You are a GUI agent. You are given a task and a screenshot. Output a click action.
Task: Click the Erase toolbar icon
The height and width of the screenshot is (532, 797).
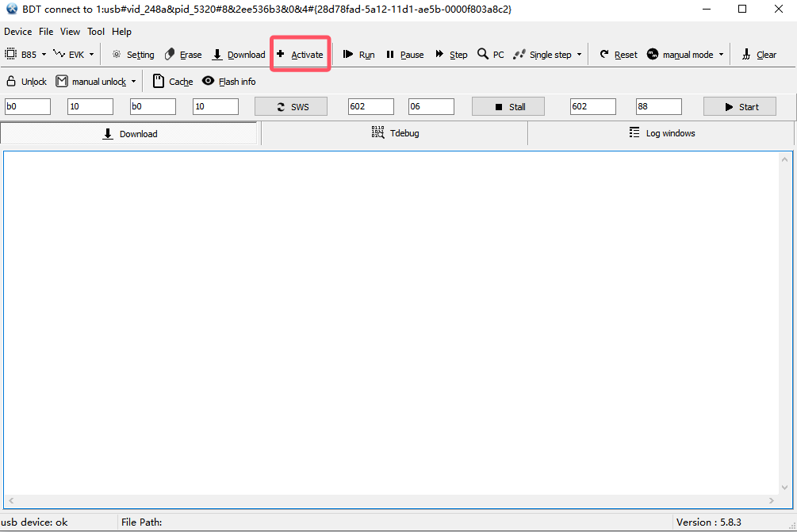coord(170,55)
